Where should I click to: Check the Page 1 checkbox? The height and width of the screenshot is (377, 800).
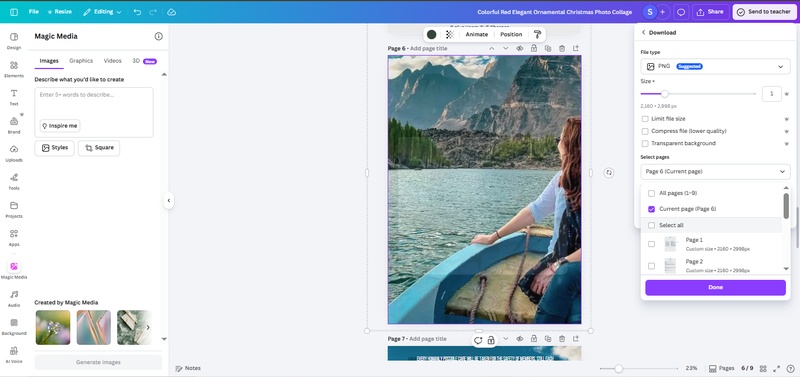651,244
